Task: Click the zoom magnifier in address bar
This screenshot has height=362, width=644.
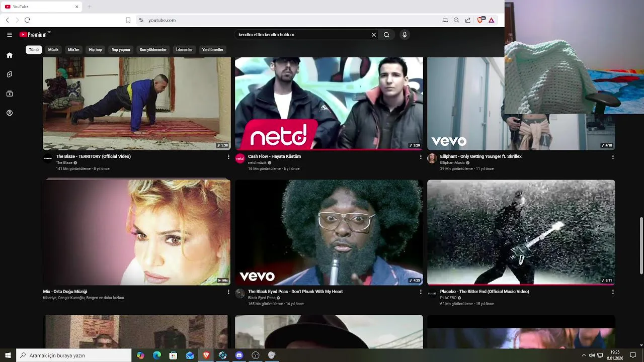Action: pyautogui.click(x=456, y=20)
